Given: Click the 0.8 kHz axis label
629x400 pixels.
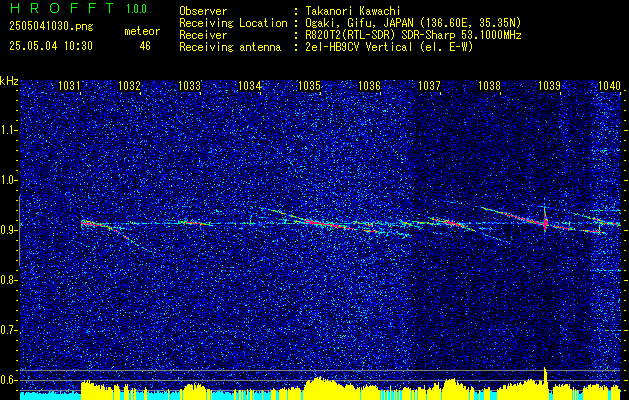Looking at the screenshot, I should [x=9, y=280].
